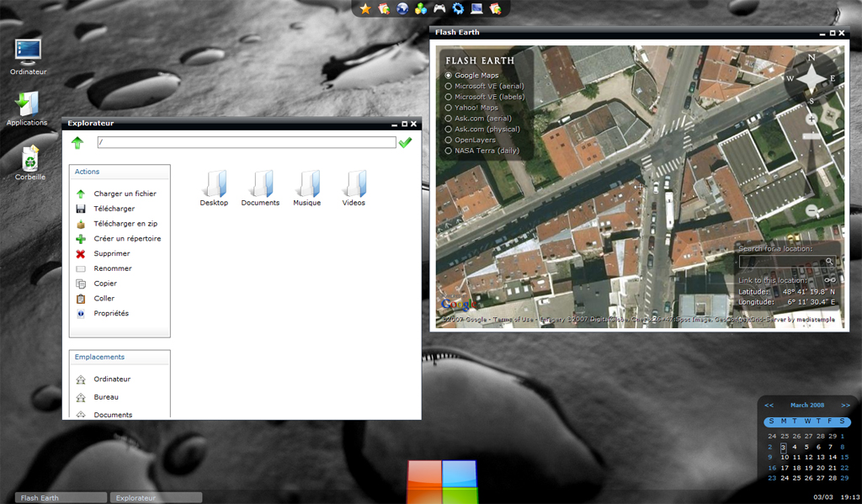Open the colored start logo on the taskbar

442,482
